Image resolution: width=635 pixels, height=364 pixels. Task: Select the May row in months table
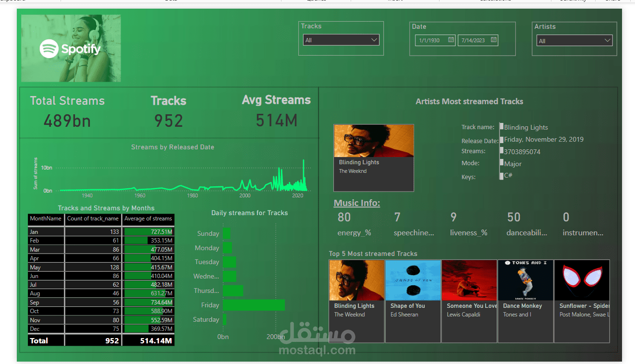pos(101,267)
